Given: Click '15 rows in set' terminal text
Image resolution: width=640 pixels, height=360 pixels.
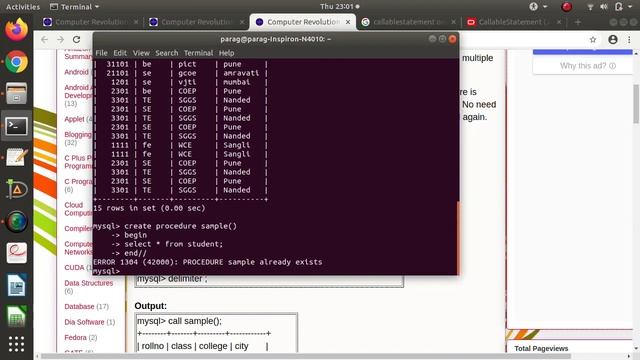Looking at the screenshot, I should pos(149,208).
